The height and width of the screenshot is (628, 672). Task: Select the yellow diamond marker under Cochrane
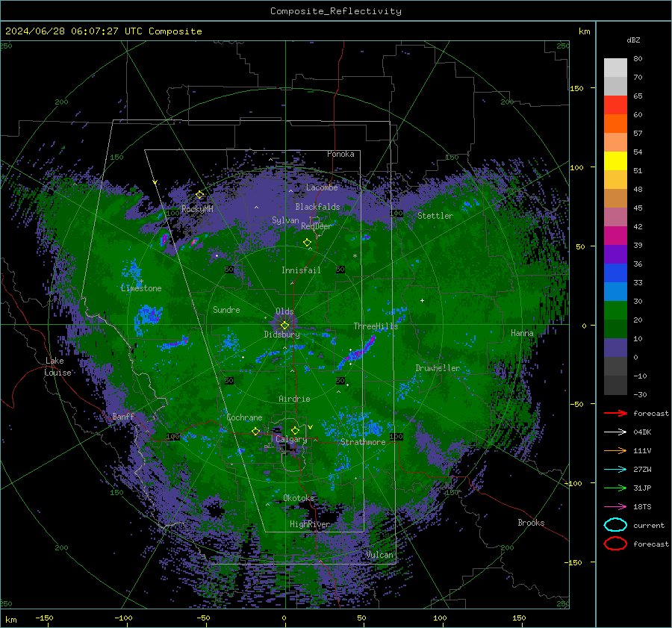tap(255, 432)
